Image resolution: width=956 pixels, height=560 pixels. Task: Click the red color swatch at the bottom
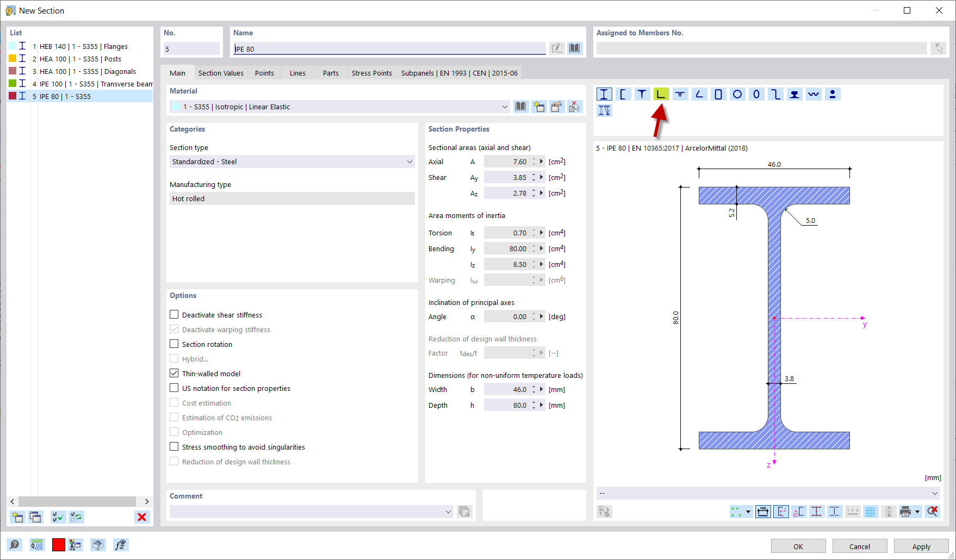[x=58, y=544]
